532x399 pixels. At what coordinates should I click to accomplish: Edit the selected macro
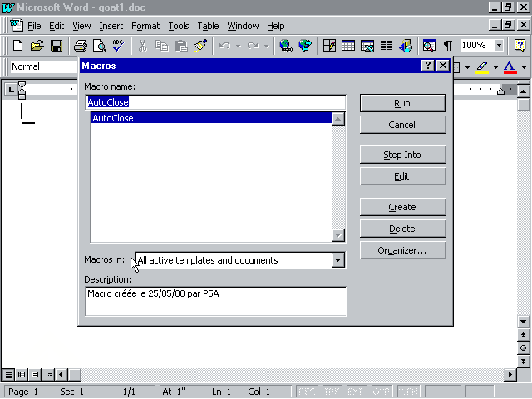(402, 176)
